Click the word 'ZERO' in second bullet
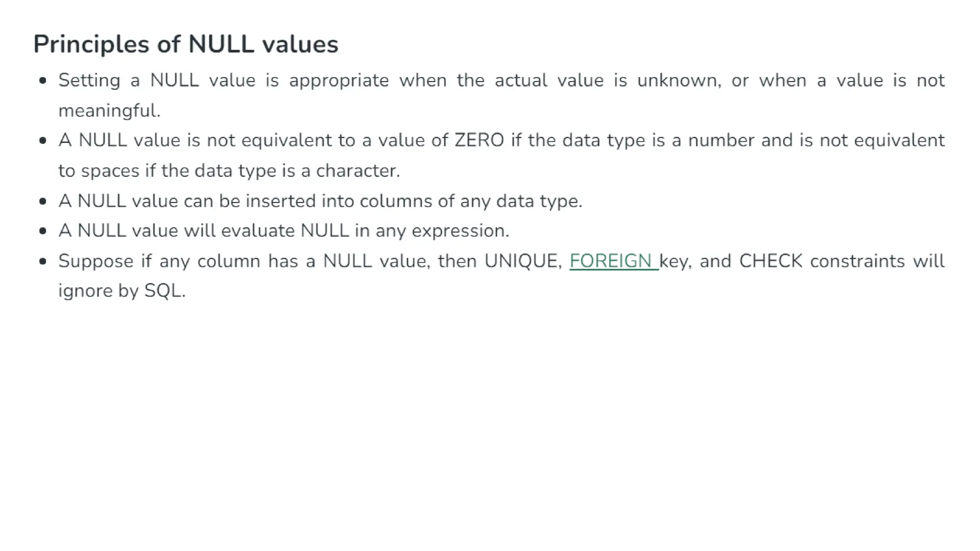This screenshot has width=980, height=551. tap(479, 141)
